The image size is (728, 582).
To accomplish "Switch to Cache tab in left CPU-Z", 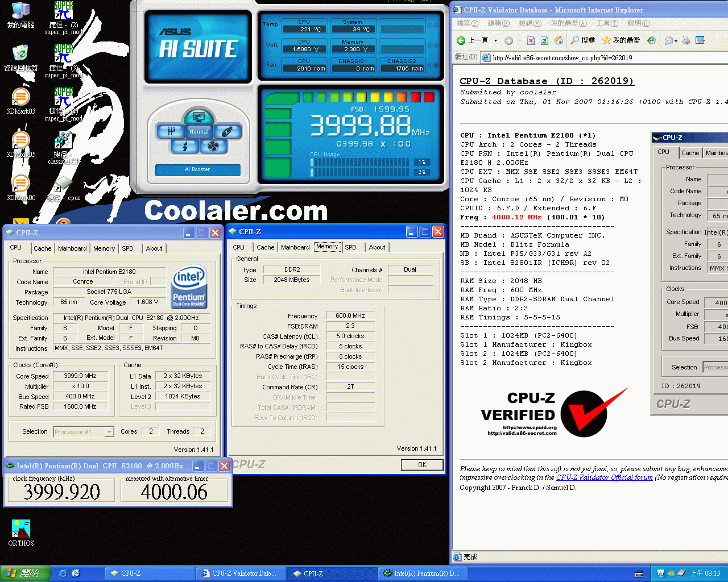I will [42, 248].
